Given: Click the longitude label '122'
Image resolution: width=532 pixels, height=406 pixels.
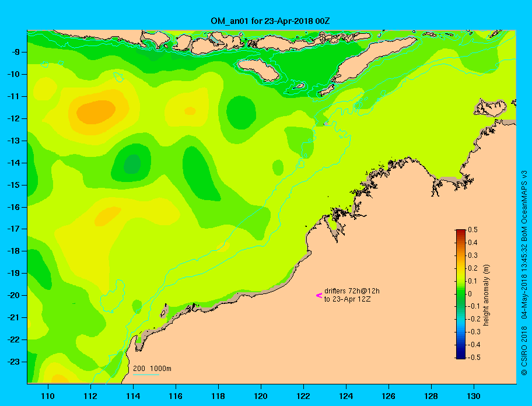Looking at the screenshot, I should pos(303,396).
